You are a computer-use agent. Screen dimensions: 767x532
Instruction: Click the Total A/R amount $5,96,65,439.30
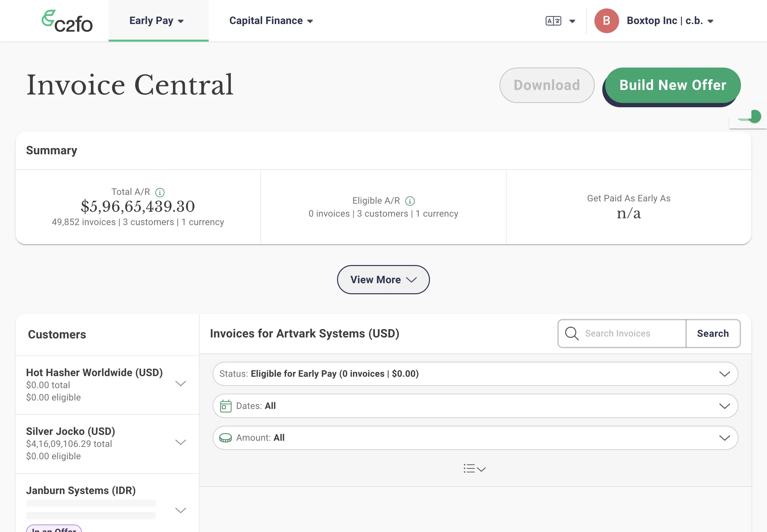point(138,206)
